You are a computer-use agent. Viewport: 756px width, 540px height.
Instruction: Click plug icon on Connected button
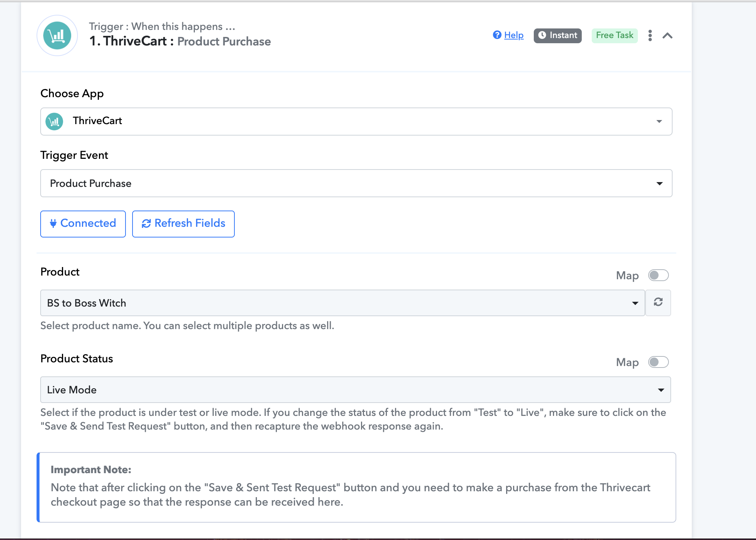pos(53,223)
